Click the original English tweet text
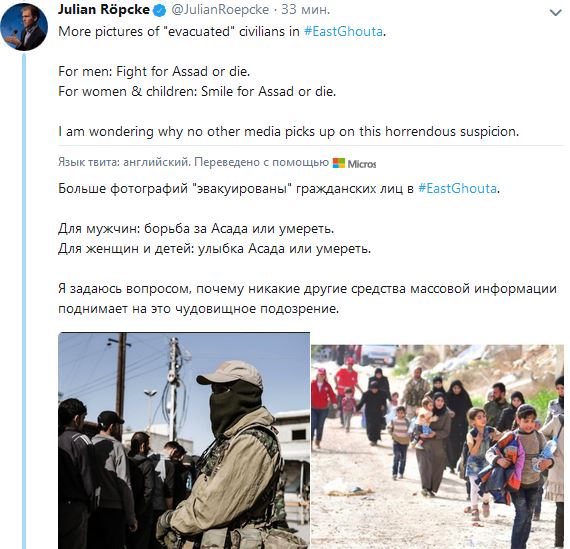This screenshot has width=570, height=549. click(289, 81)
